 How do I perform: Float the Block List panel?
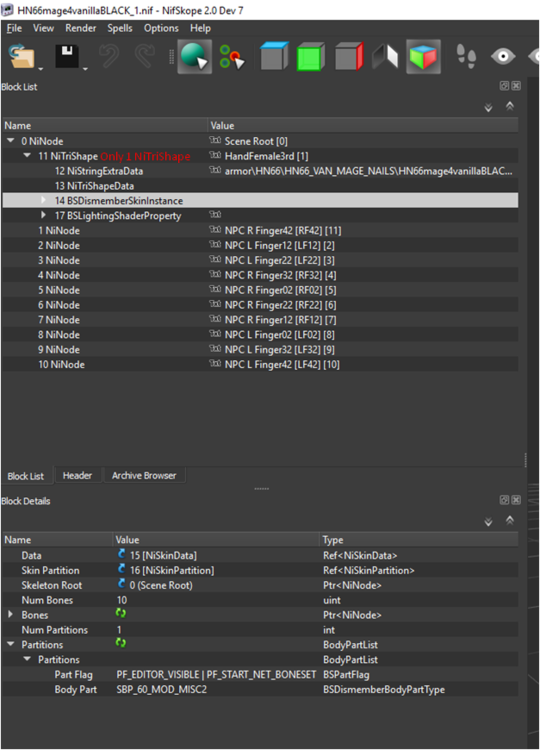pos(504,86)
